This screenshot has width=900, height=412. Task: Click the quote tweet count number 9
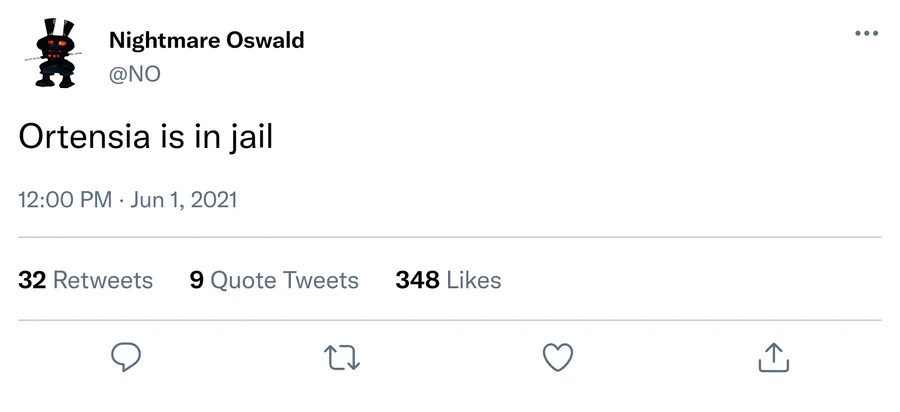pos(196,280)
